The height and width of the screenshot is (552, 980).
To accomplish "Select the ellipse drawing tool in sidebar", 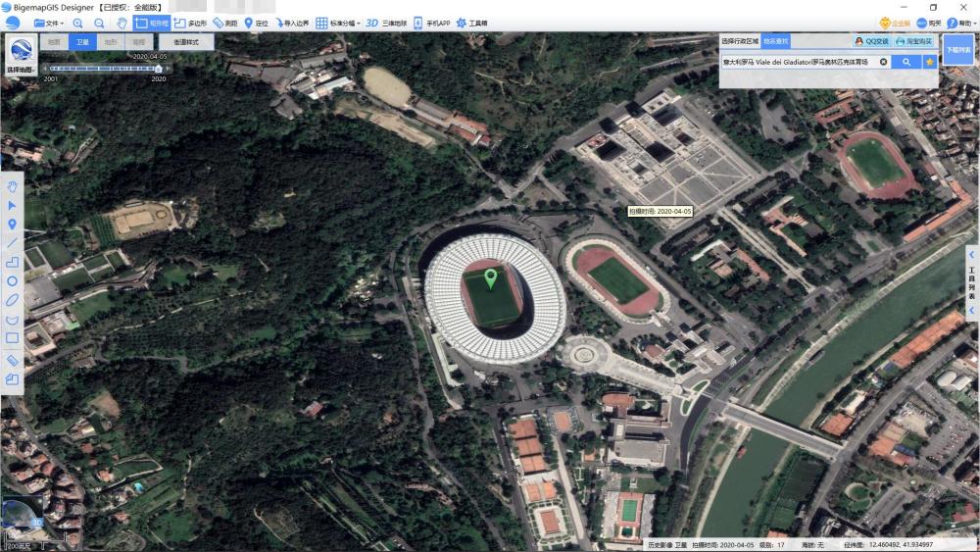I will pyautogui.click(x=12, y=300).
